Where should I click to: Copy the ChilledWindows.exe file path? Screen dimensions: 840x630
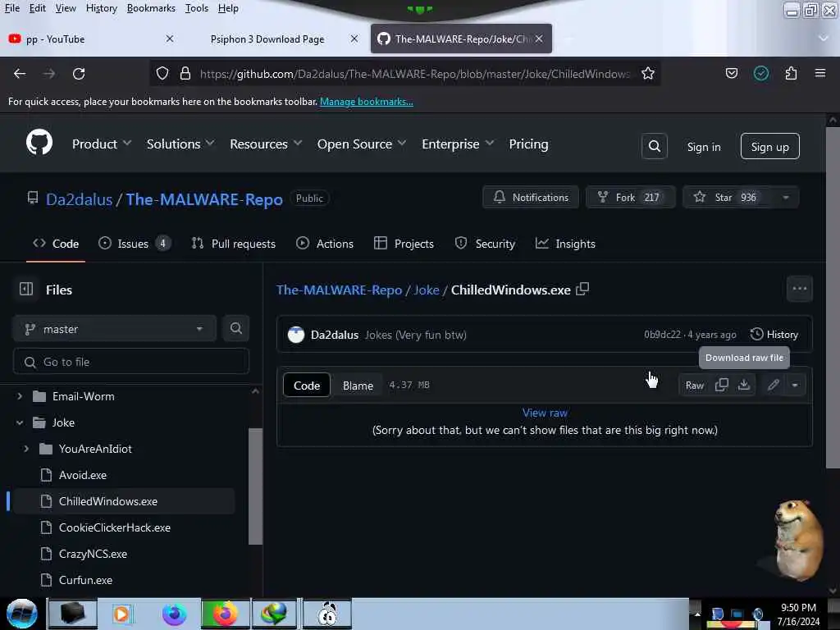click(x=582, y=290)
